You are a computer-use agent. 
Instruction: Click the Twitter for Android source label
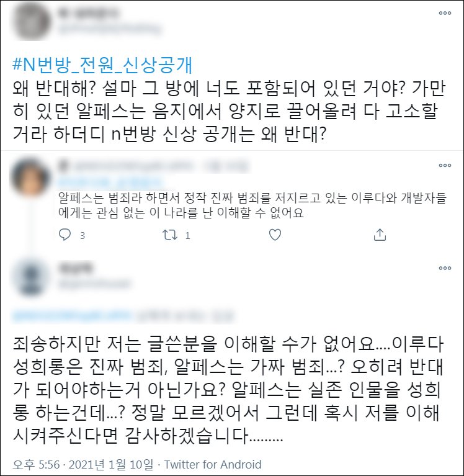(x=213, y=464)
